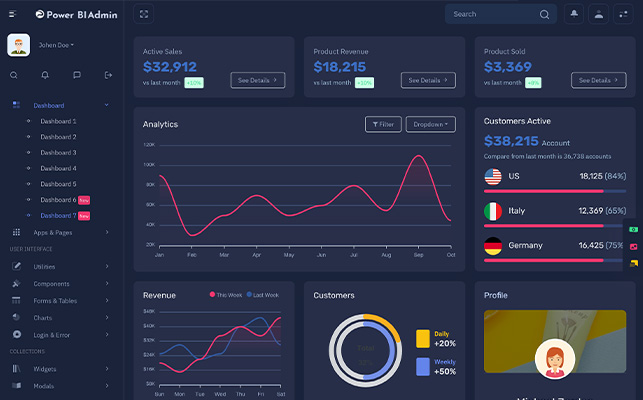Click the sidebar logout icon

click(x=108, y=75)
